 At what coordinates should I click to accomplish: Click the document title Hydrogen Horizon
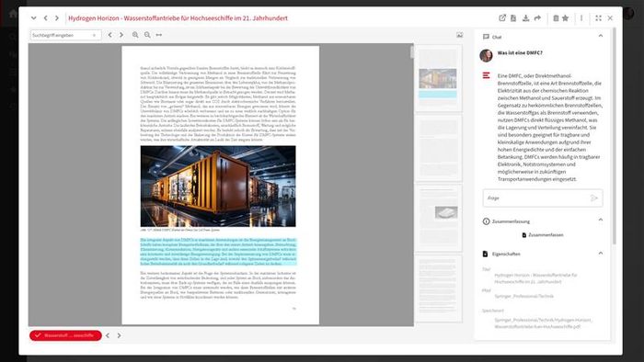coord(178,18)
